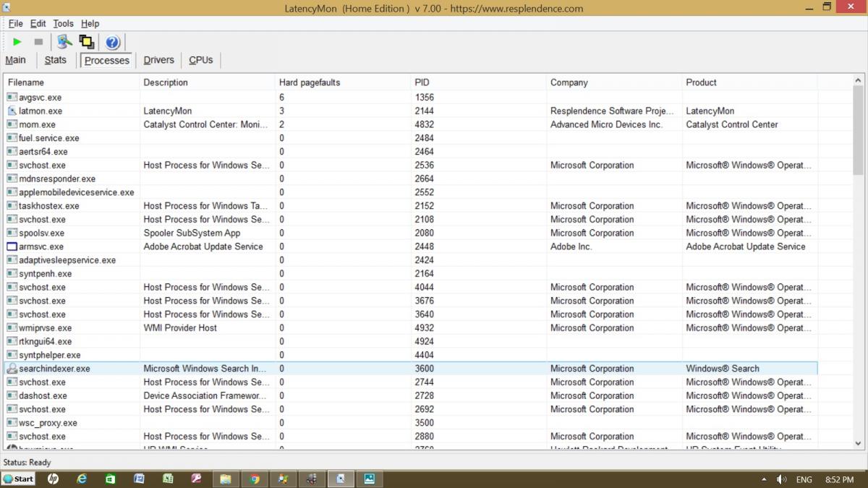Click the icon beside latmon.exe
868x488 pixels.
(12, 111)
